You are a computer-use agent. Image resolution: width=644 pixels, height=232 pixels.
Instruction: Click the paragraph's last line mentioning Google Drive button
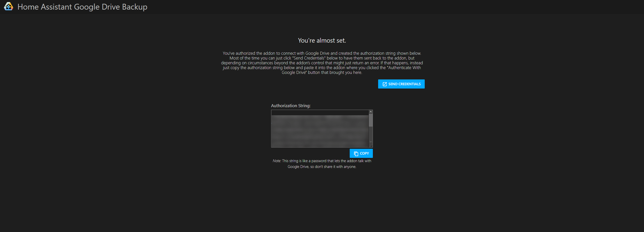tap(322, 73)
